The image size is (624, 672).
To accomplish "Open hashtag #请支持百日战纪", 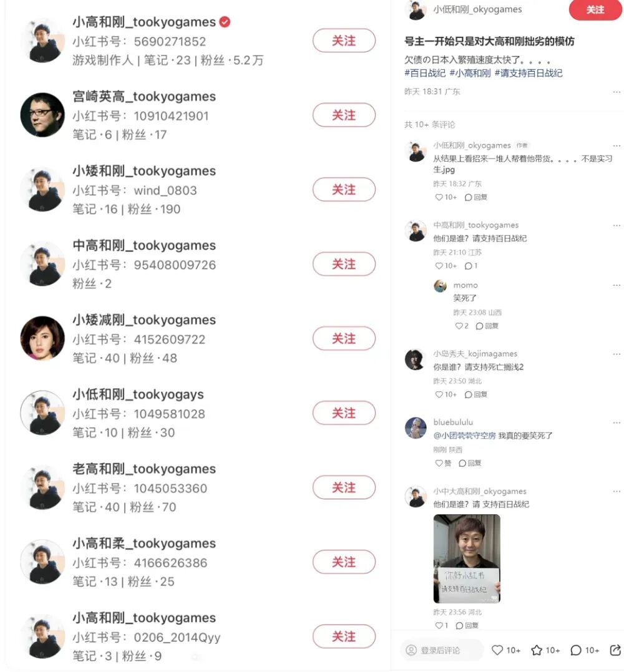I will pos(529,73).
